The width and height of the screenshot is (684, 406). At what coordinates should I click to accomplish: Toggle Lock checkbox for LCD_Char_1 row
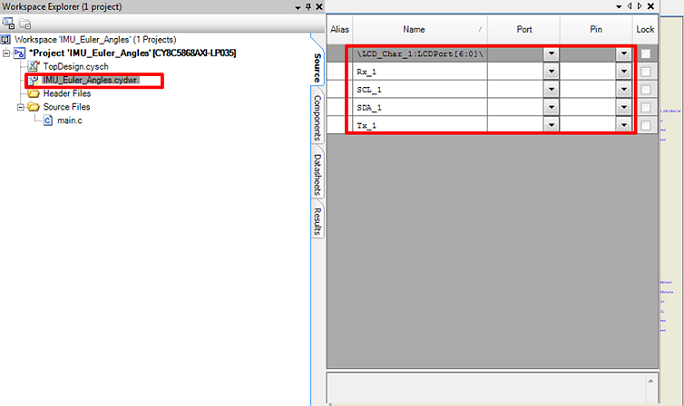[646, 53]
